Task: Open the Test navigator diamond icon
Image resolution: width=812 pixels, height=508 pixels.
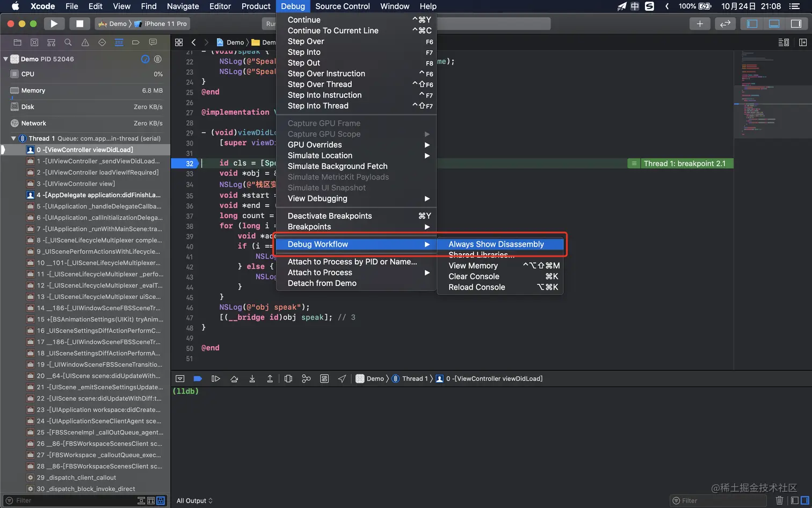Action: 102,42
